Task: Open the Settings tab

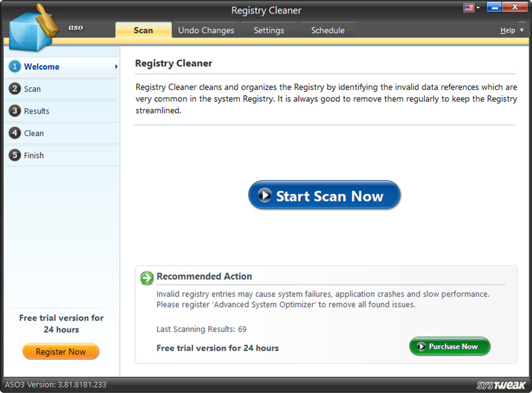Action: pyautogui.click(x=268, y=30)
